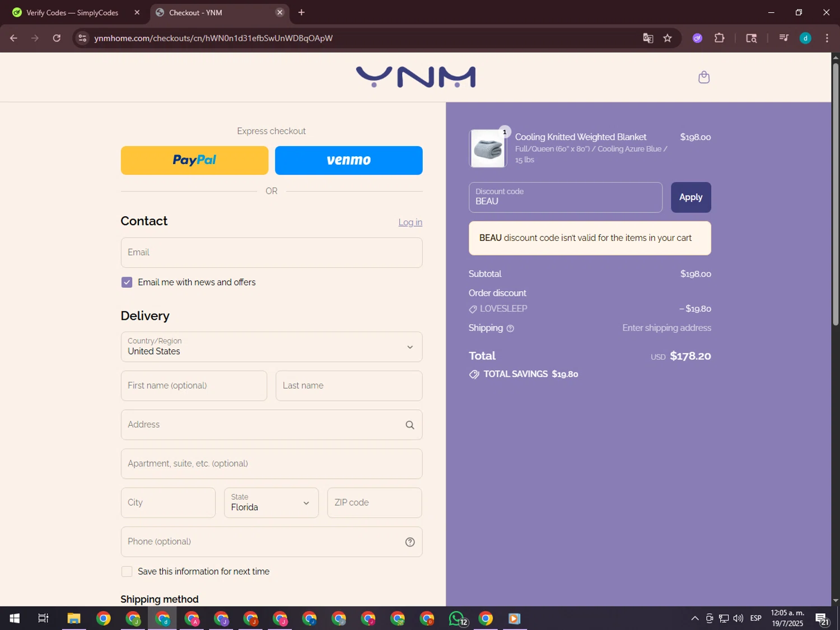The width and height of the screenshot is (840, 630).
Task: Click the Last name field
Action: pyautogui.click(x=349, y=386)
